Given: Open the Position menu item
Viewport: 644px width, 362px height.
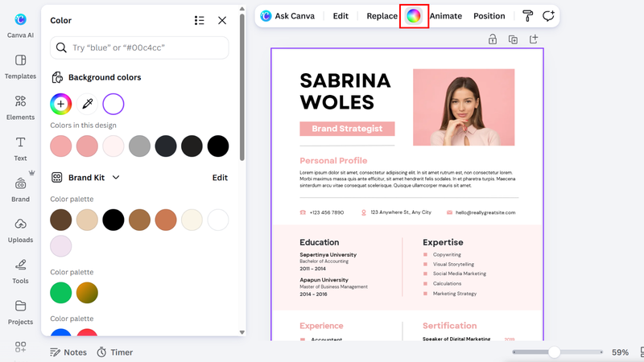Looking at the screenshot, I should tap(489, 16).
